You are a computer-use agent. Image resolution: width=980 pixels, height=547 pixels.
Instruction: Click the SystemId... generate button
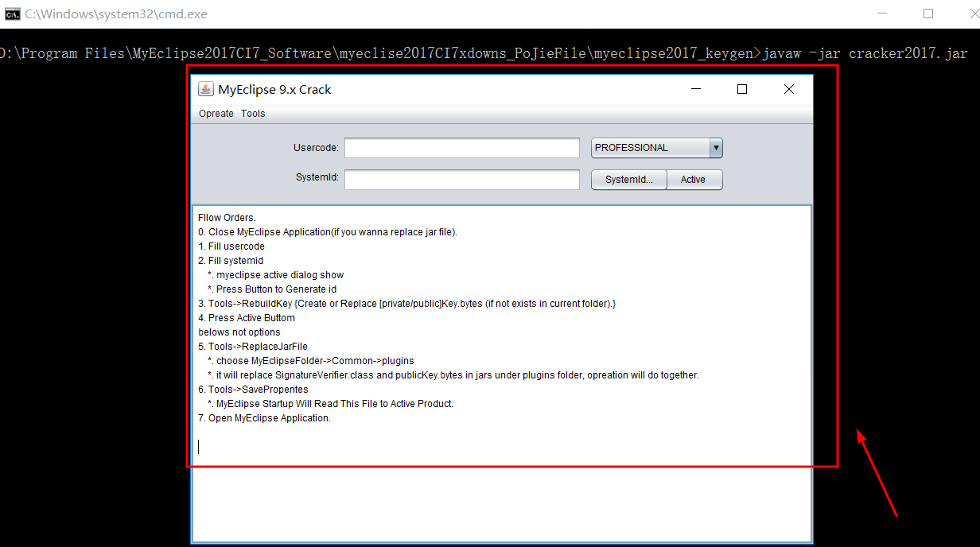click(x=628, y=180)
